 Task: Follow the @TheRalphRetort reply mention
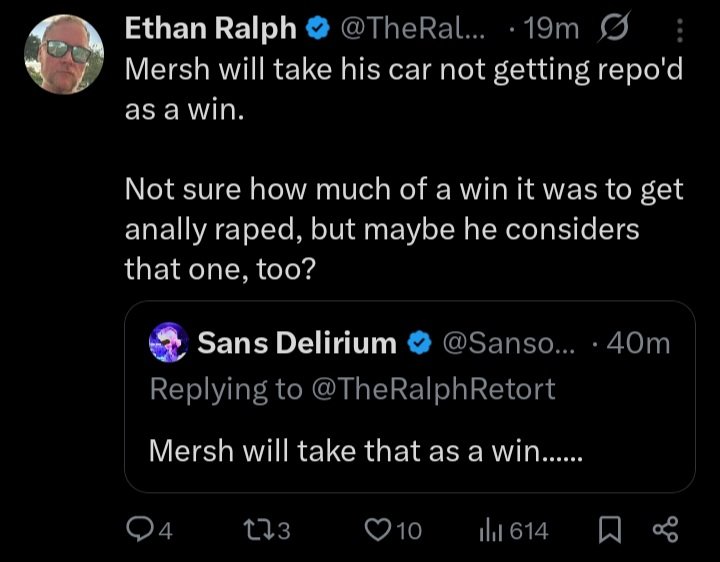click(x=433, y=389)
